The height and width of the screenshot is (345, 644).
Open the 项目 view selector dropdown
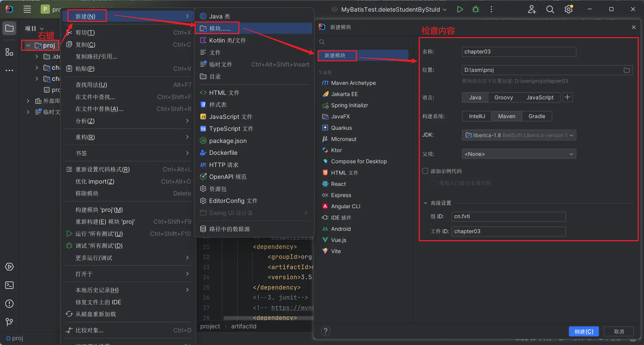click(x=34, y=28)
